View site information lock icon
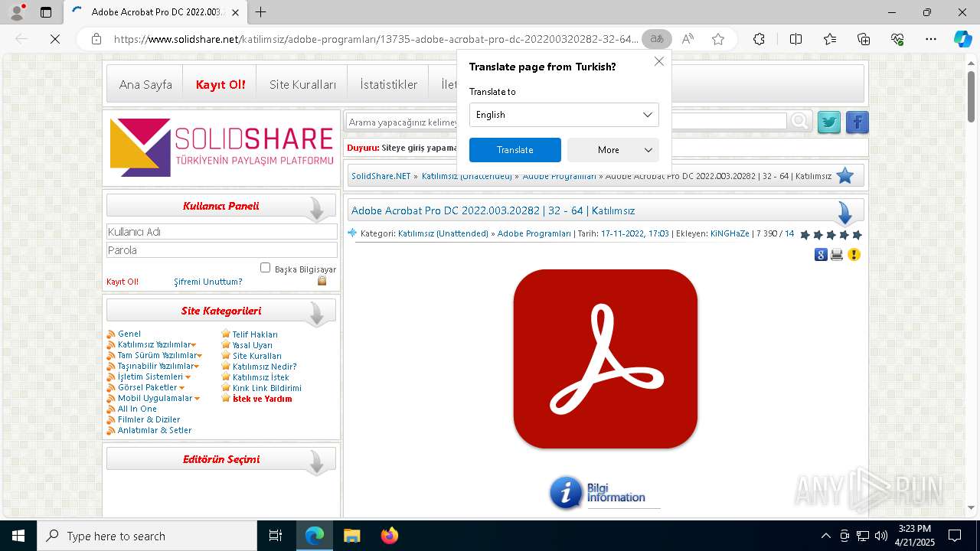 [96, 39]
